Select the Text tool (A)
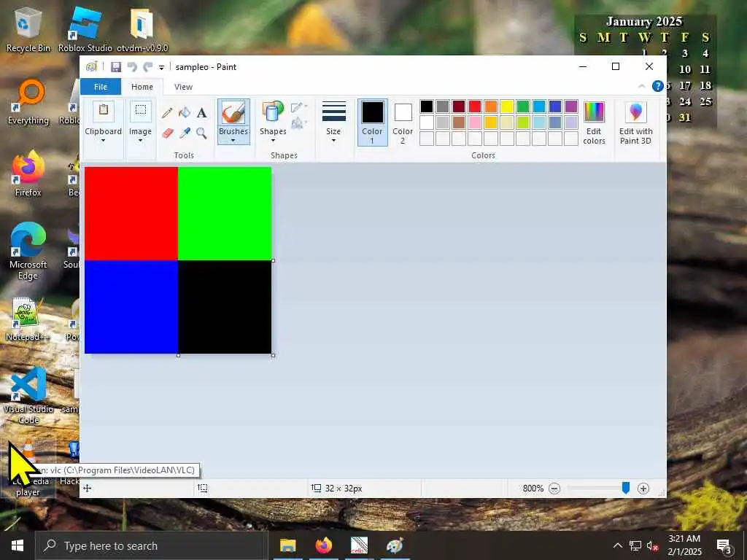This screenshot has width=747, height=560. 201,113
